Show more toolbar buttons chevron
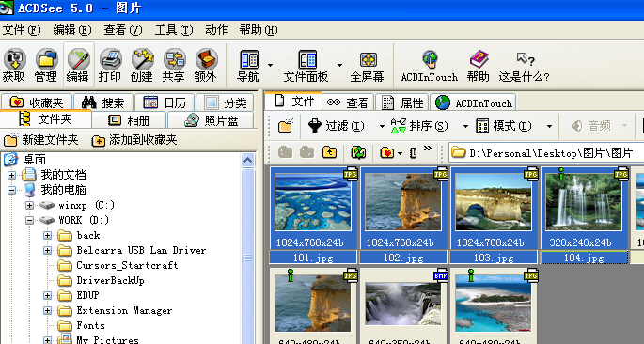The image size is (644, 344). pyautogui.click(x=428, y=149)
